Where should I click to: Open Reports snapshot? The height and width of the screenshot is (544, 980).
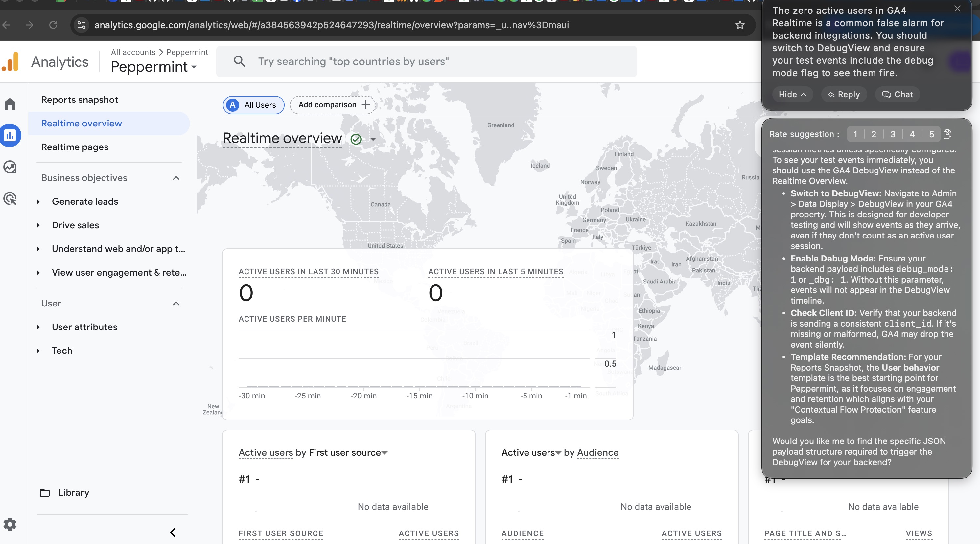(x=80, y=99)
